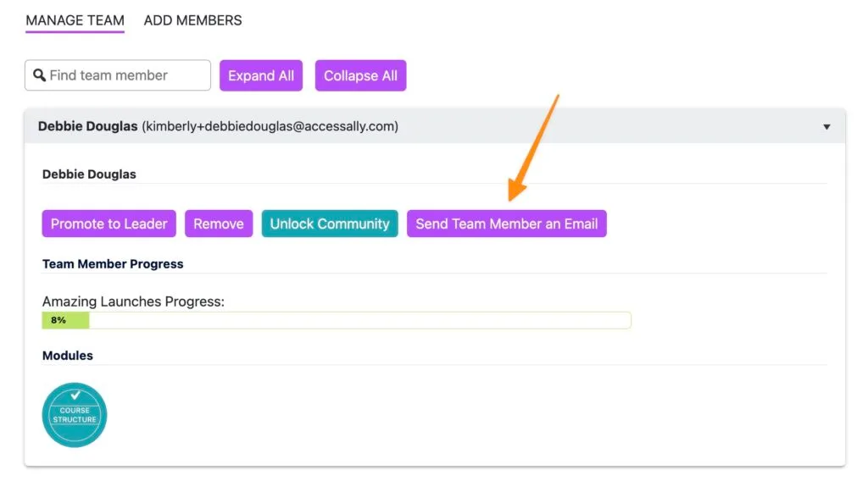
Task: Collapse the Debbie Douglas panel via the caret
Action: [826, 126]
